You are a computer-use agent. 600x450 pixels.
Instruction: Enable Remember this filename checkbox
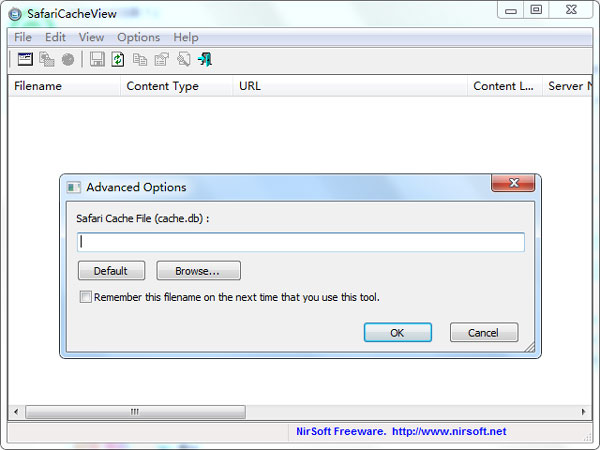click(86, 297)
